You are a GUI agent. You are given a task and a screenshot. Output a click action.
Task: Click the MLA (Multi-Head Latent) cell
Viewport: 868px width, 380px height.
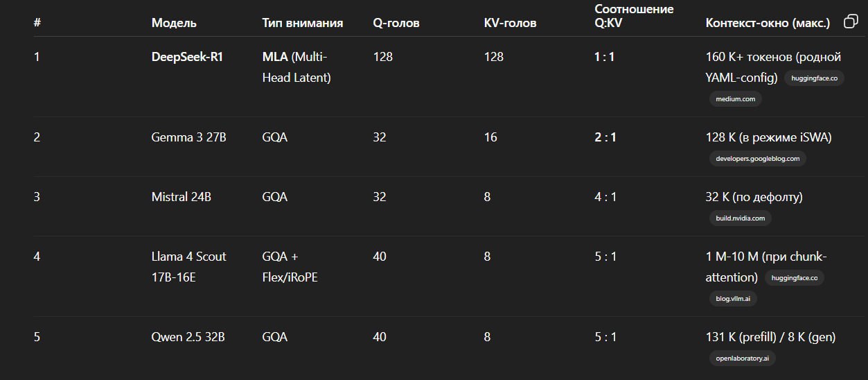(x=296, y=67)
